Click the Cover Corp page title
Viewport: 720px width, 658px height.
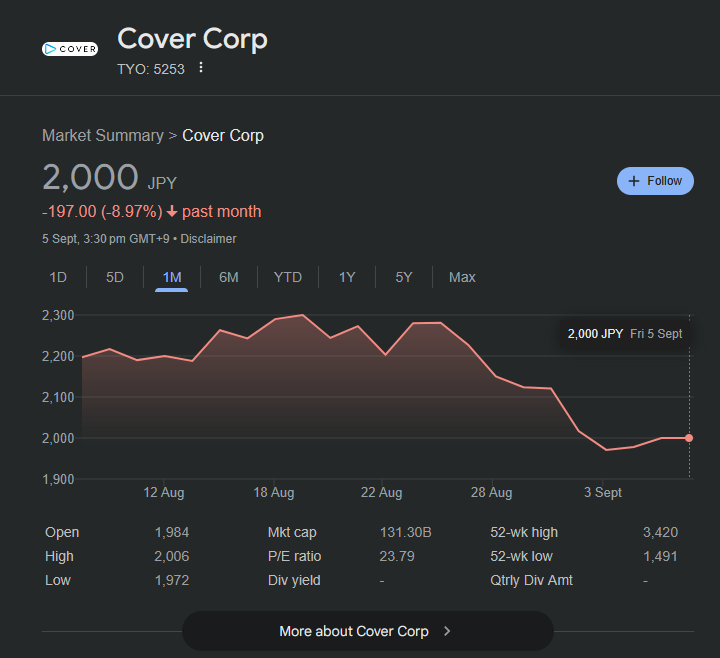click(192, 39)
